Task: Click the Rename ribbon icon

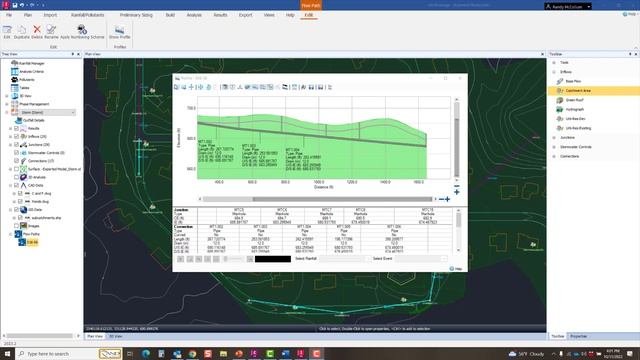Action: [x=51, y=31]
